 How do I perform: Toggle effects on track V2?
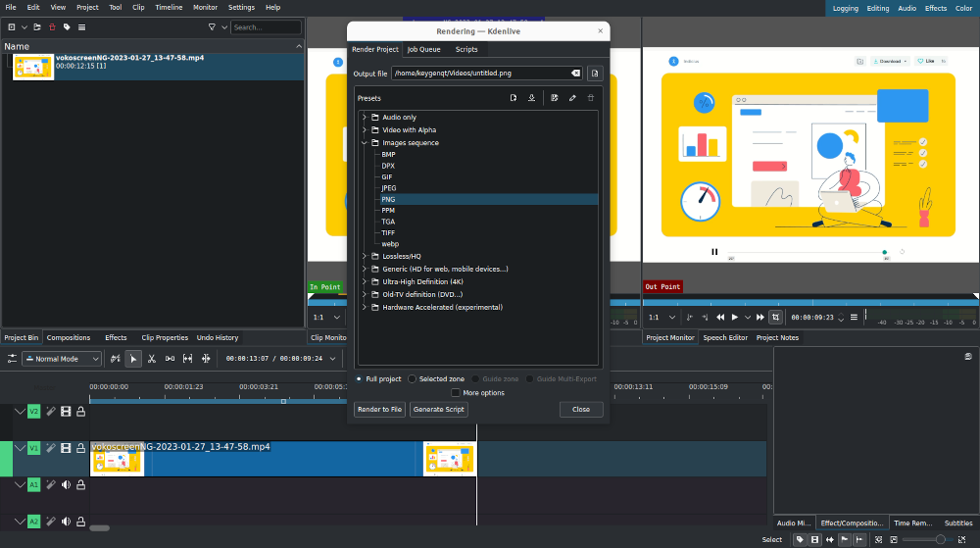click(x=51, y=411)
